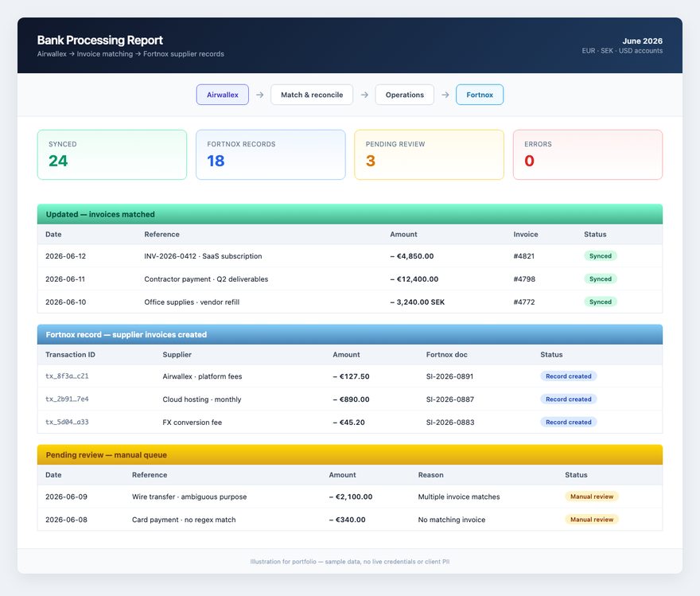Select transaction tx_5d04…a33
Viewport: 700px width, 596px height.
click(67, 422)
